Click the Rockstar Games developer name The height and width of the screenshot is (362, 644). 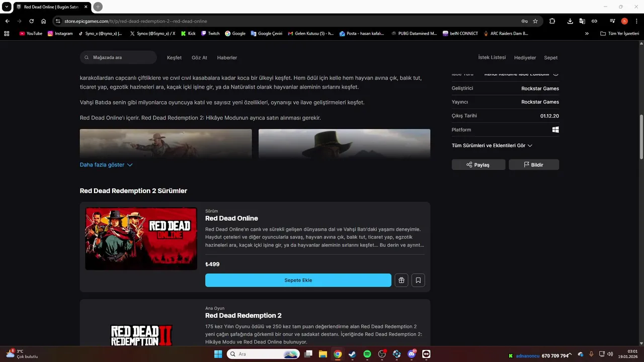540,88
